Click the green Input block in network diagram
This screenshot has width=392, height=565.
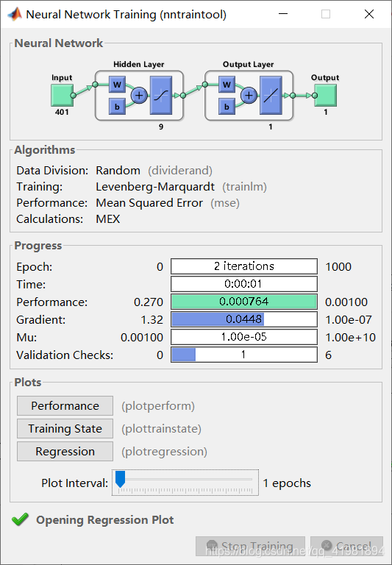(62, 95)
